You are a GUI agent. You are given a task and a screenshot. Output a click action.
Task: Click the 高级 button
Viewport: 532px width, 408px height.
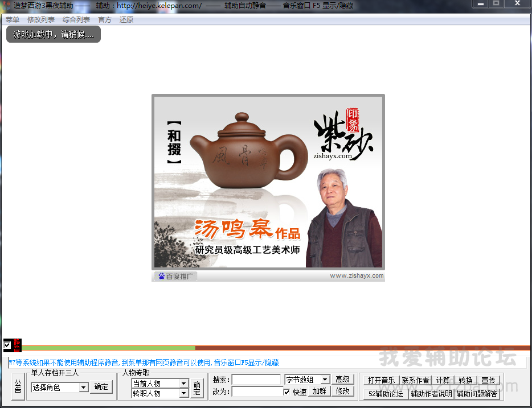342,380
